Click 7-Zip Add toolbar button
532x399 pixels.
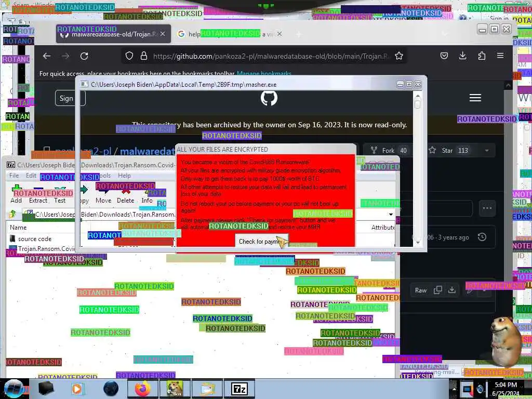coord(16,194)
